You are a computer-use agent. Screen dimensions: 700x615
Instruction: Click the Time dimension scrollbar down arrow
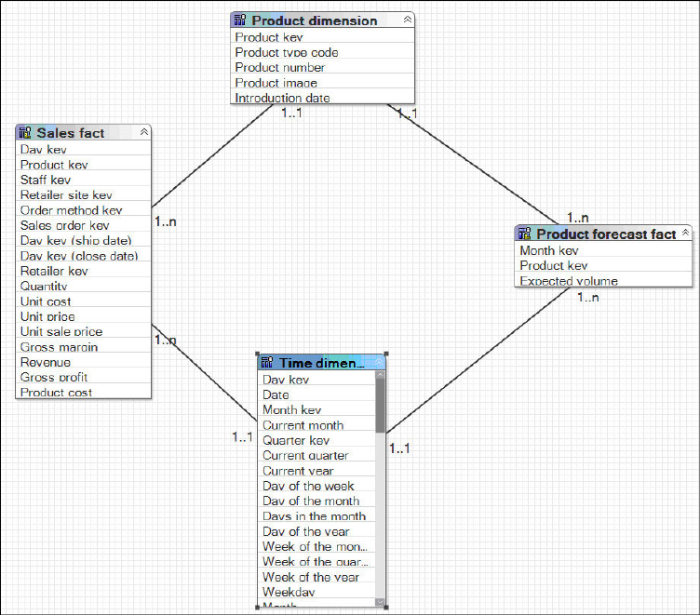(381, 602)
